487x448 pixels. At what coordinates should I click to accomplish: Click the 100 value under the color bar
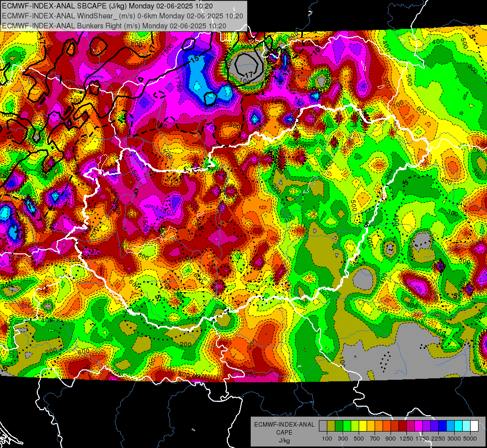[327, 439]
